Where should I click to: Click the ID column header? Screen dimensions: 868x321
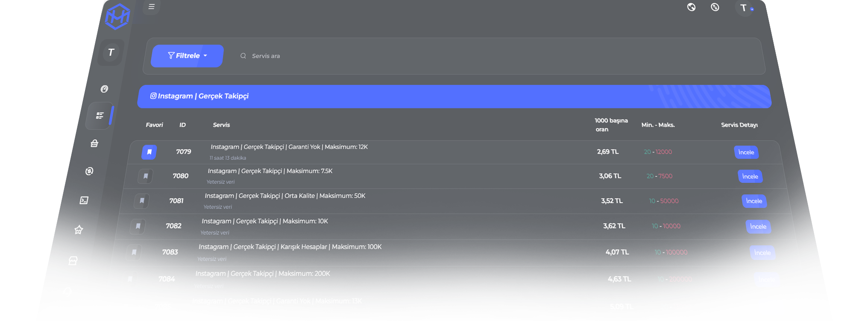pyautogui.click(x=182, y=125)
